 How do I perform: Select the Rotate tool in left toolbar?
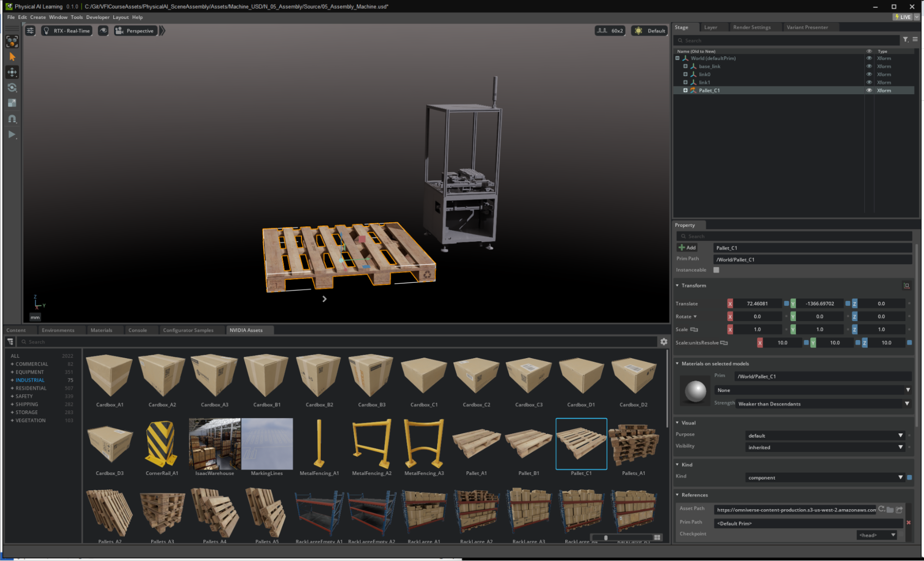(x=12, y=88)
